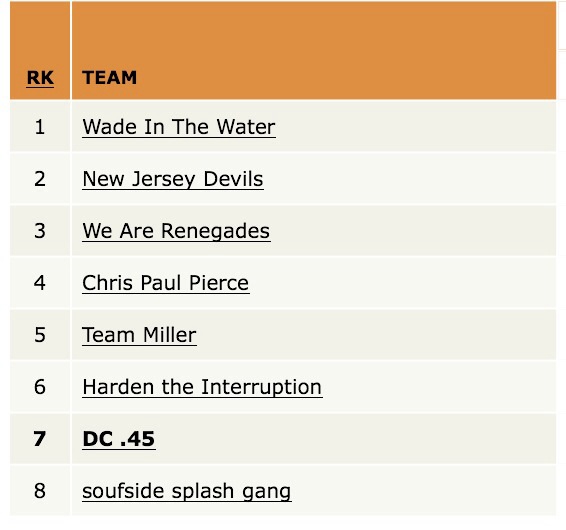This screenshot has height=530, width=566.
Task: Visit the Chris Paul Pierce team page
Action: pos(166,283)
